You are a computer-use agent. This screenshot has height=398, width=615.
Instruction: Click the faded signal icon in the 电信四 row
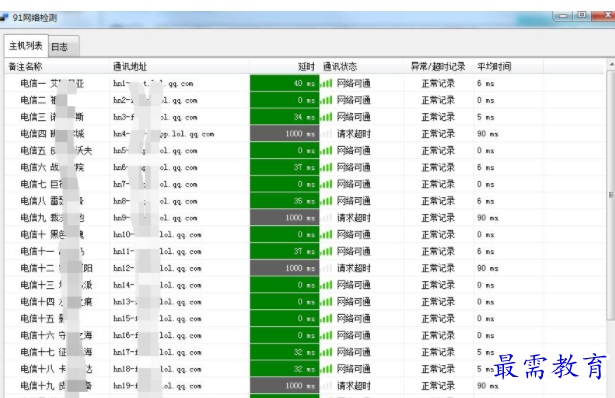(326, 134)
